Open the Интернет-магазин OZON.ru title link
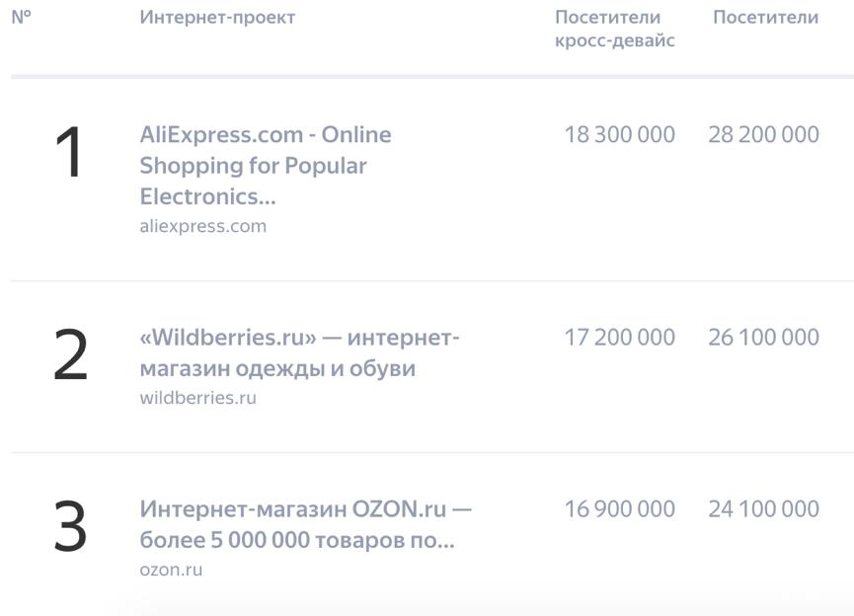Viewport: 854px width, 616px height. tap(305, 525)
